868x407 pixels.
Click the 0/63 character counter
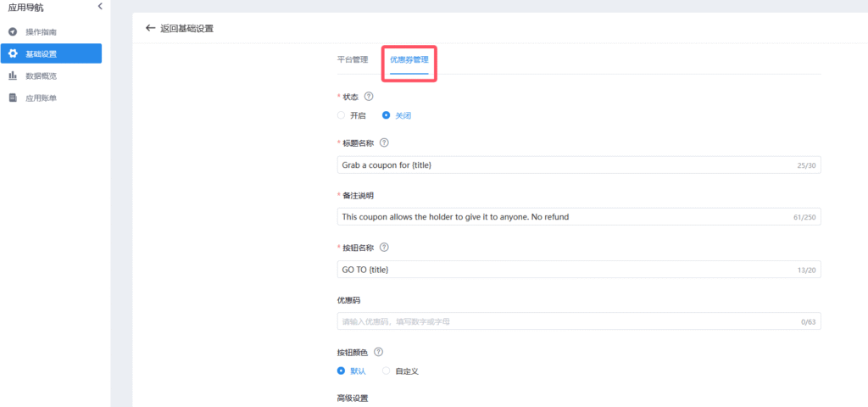[809, 321]
